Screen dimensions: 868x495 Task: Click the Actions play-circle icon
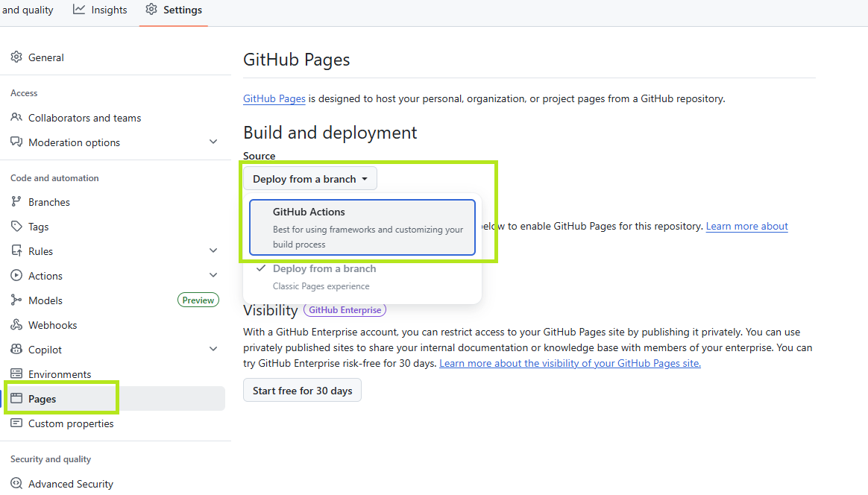coord(16,275)
